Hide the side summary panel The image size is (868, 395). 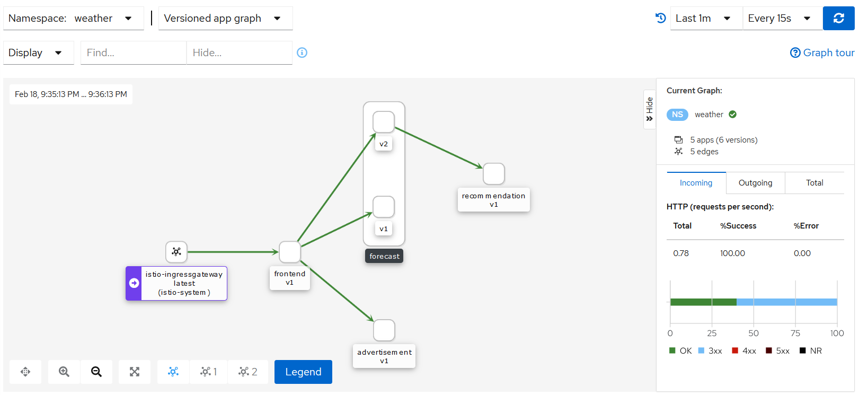click(649, 109)
